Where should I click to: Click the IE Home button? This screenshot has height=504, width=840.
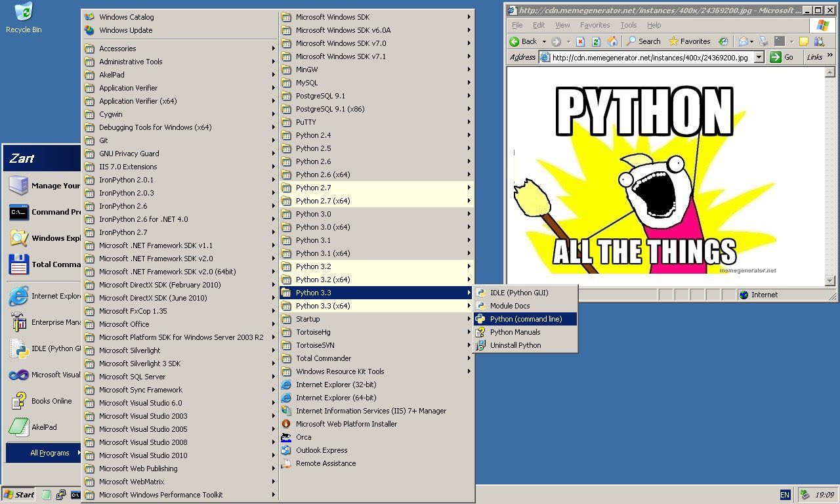[x=612, y=41]
